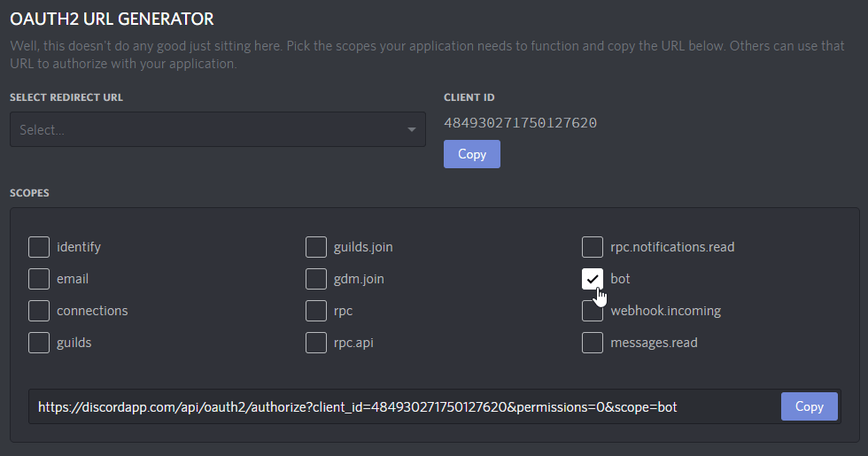Toggle the gdm.join scope checkbox
Image resolution: width=868 pixels, height=456 pixels.
[316, 279]
